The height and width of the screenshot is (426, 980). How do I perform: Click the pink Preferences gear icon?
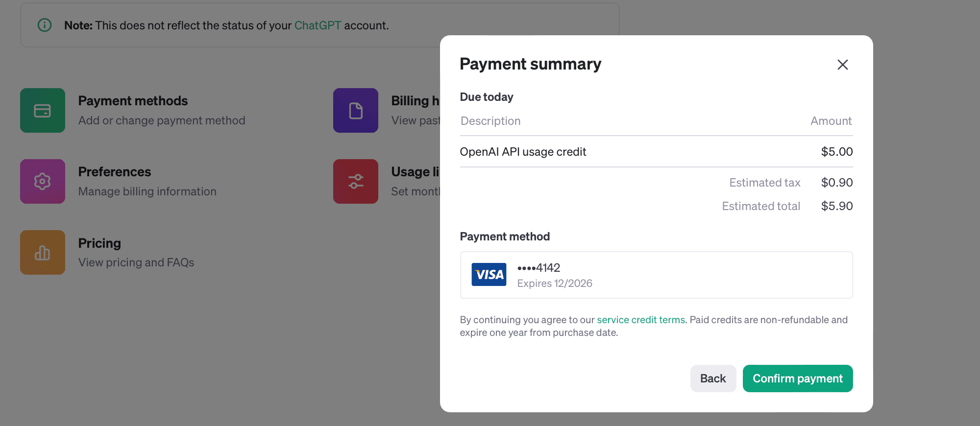tap(43, 181)
